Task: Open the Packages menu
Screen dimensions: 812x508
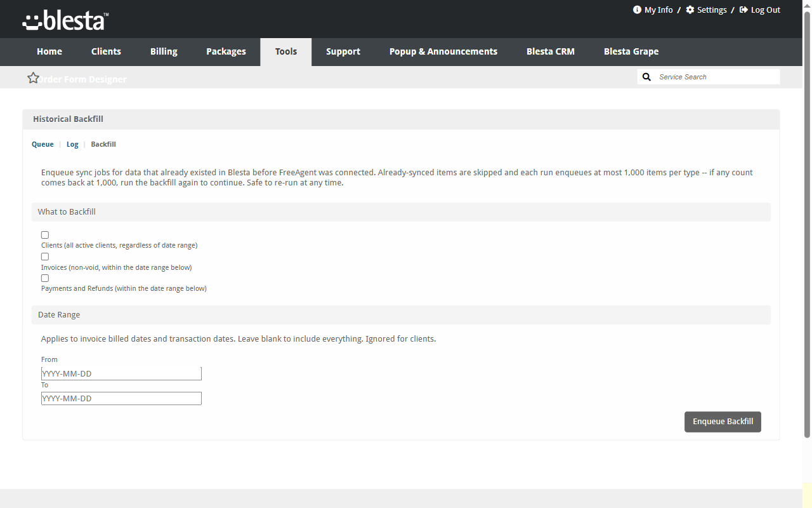Action: [x=226, y=51]
